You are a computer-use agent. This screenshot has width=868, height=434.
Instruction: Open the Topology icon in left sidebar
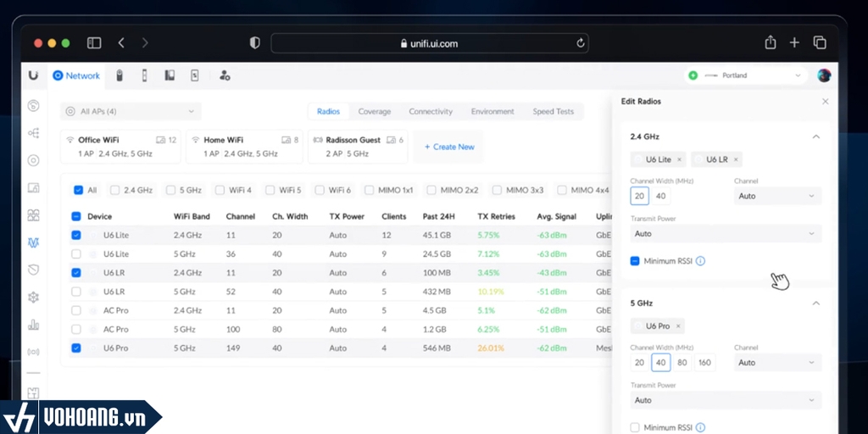pyautogui.click(x=33, y=133)
